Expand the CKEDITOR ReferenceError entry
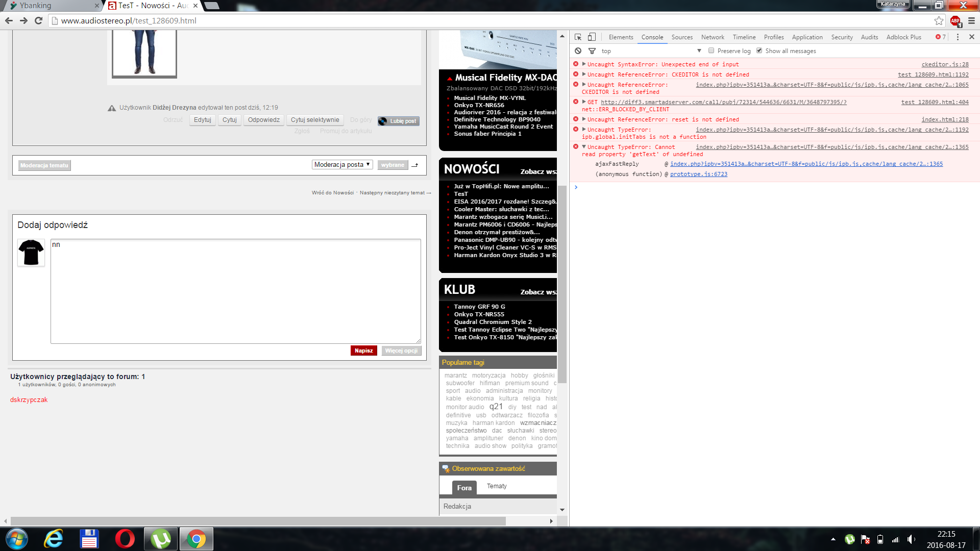The width and height of the screenshot is (980, 551). click(x=584, y=74)
